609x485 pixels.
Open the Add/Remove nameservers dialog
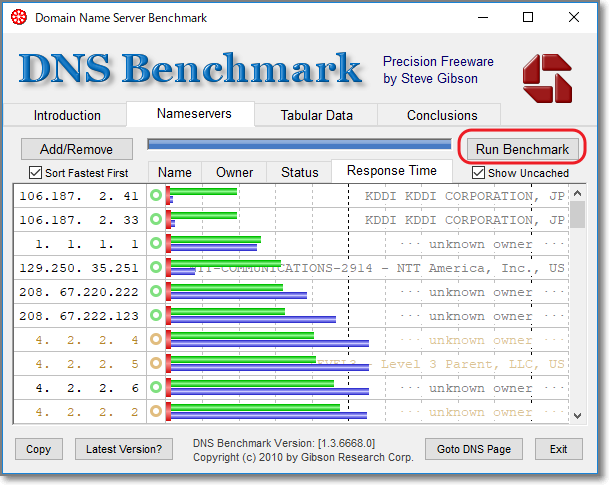pyautogui.click(x=76, y=149)
